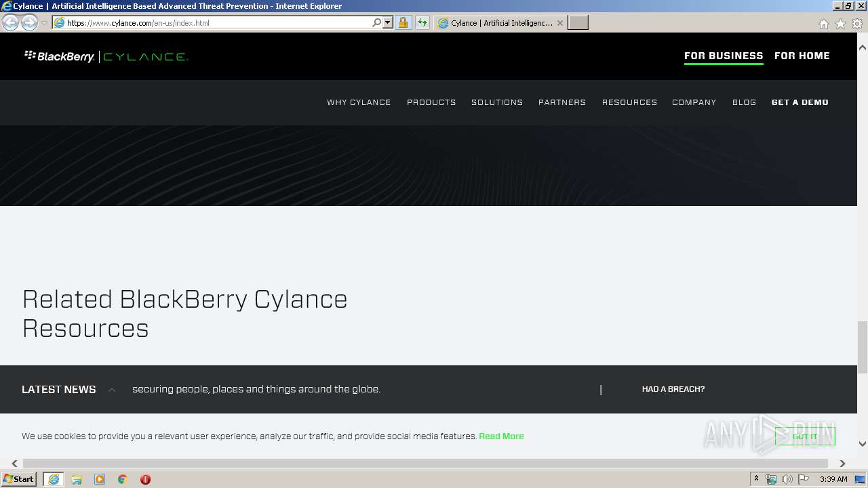Click the browser Forward arrow button

pyautogui.click(x=29, y=23)
